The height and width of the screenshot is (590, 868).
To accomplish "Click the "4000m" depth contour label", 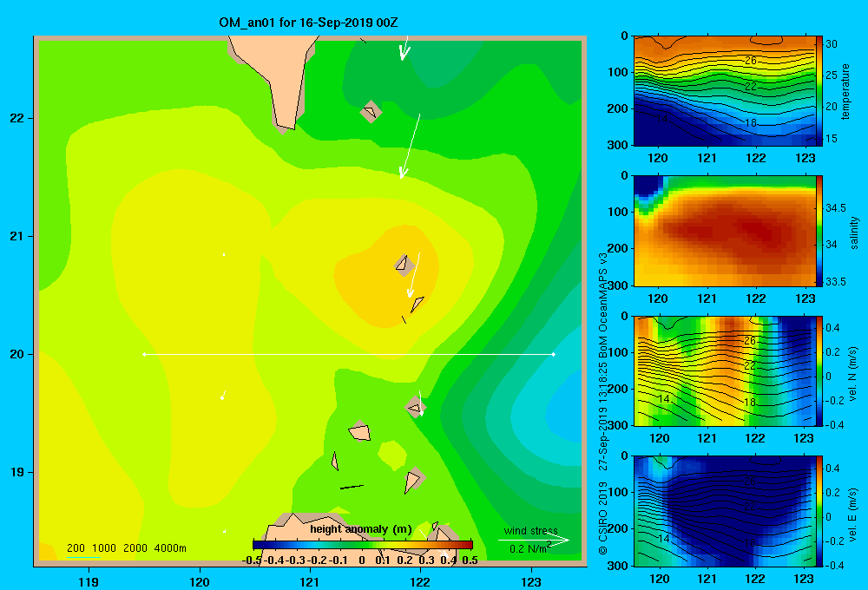I will (x=170, y=548).
